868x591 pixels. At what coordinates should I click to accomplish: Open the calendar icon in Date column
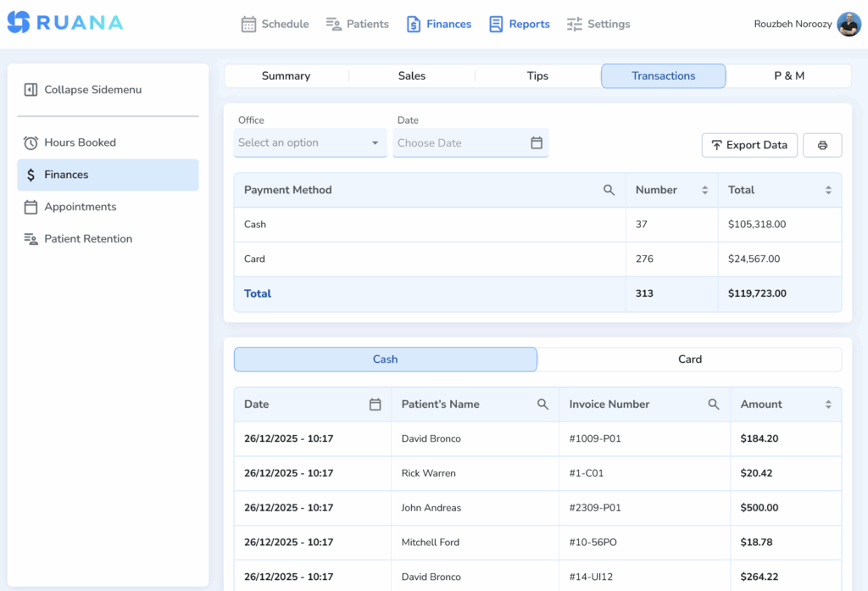[x=376, y=404]
